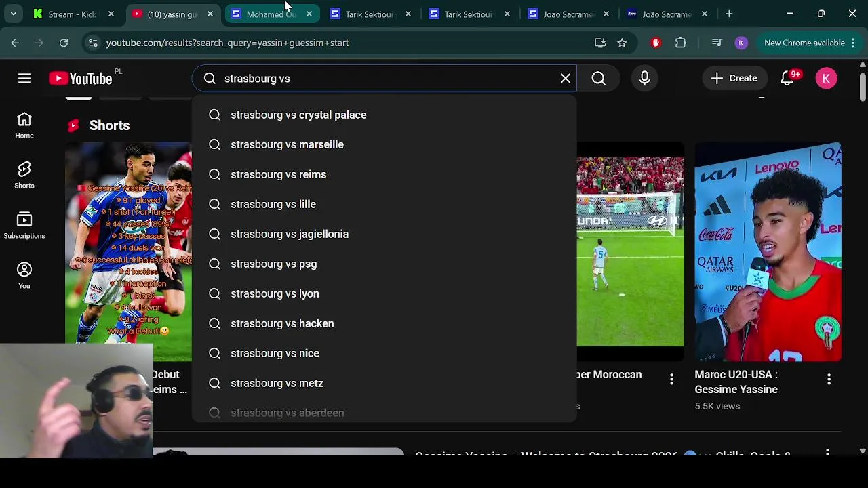Open the Extensions puzzle icon

[x=681, y=43]
